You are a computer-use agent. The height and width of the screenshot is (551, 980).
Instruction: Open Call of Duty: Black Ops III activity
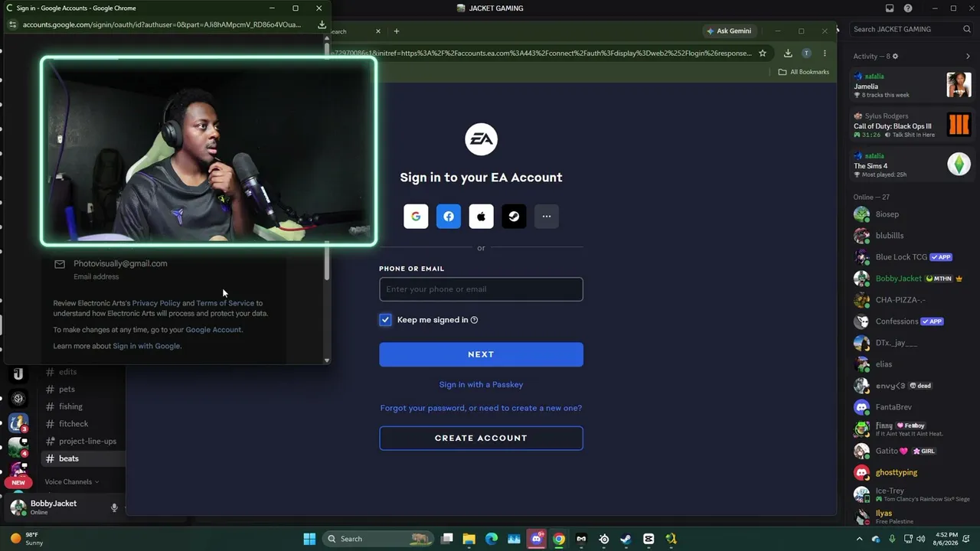tap(911, 125)
